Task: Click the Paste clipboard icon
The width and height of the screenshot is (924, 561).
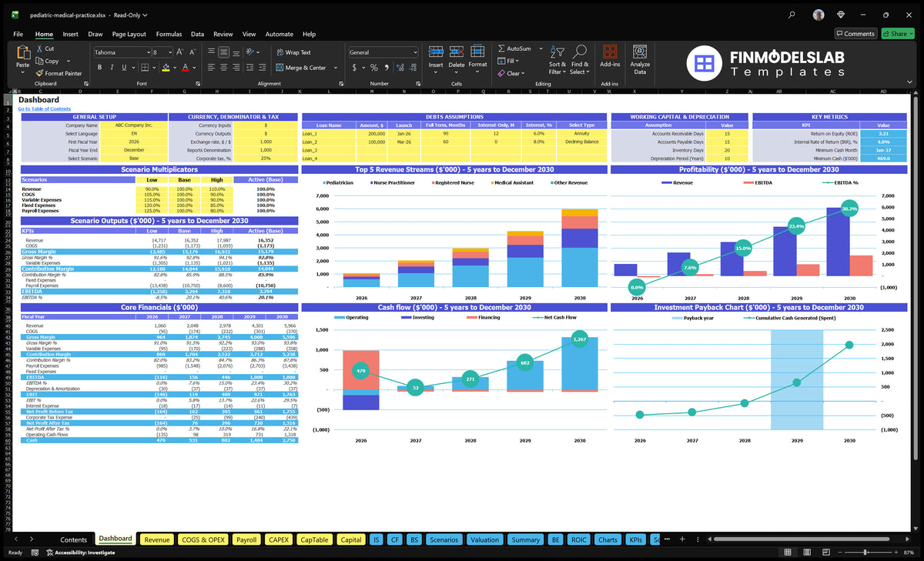Action: coord(22,54)
